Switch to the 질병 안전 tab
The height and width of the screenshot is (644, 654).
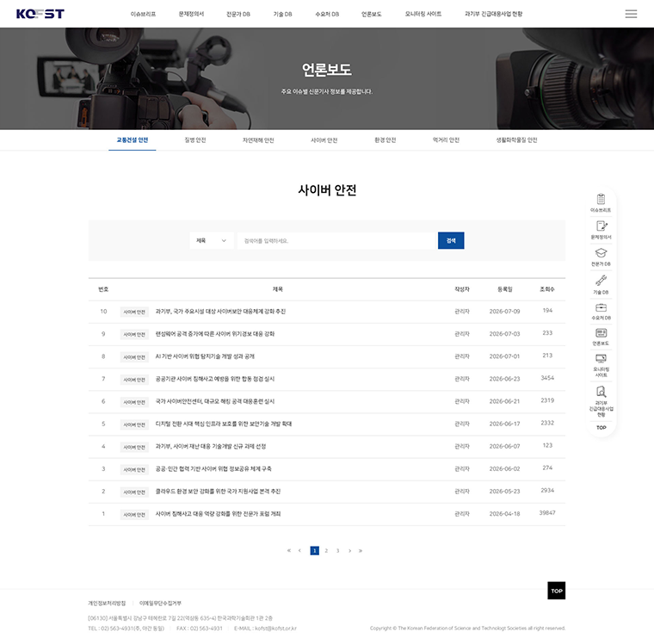[195, 139]
